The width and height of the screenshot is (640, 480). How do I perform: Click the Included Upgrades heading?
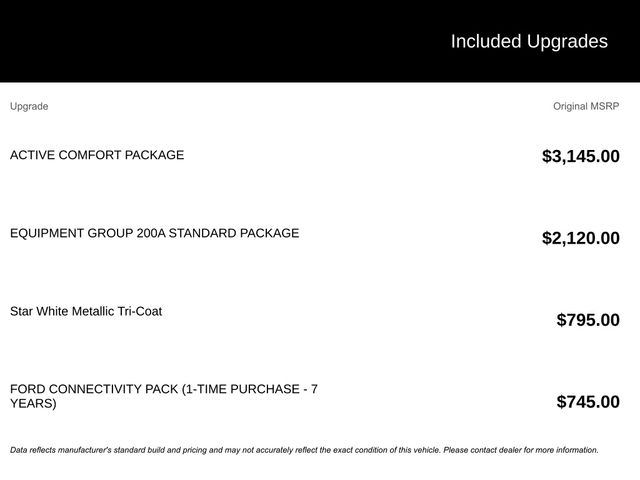click(x=528, y=41)
